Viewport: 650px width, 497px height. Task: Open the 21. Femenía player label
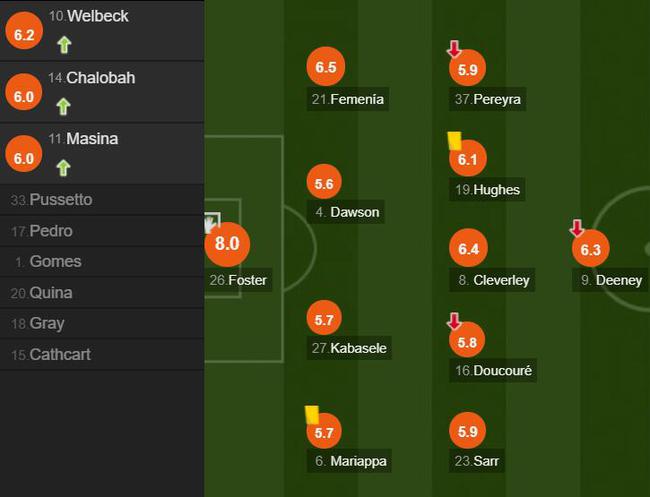(348, 99)
